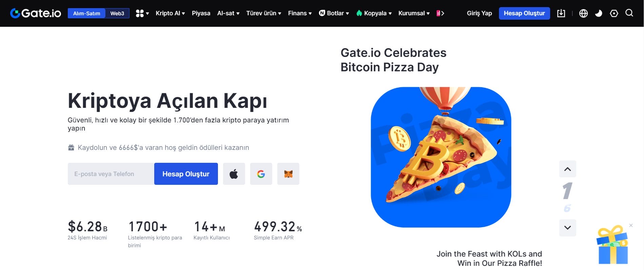Click the apps grid launcher icon
The height and width of the screenshot is (273, 644).
point(140,13)
